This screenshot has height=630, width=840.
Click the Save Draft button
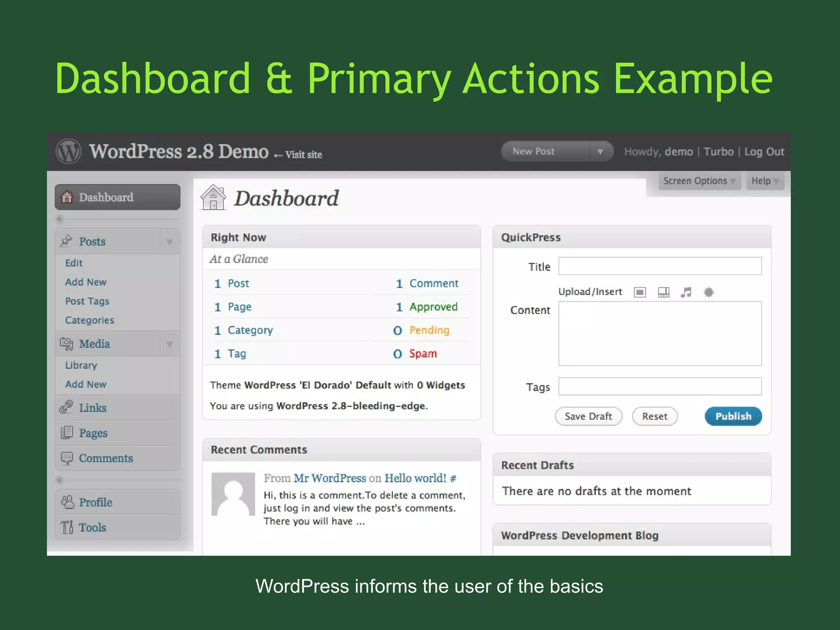(589, 416)
